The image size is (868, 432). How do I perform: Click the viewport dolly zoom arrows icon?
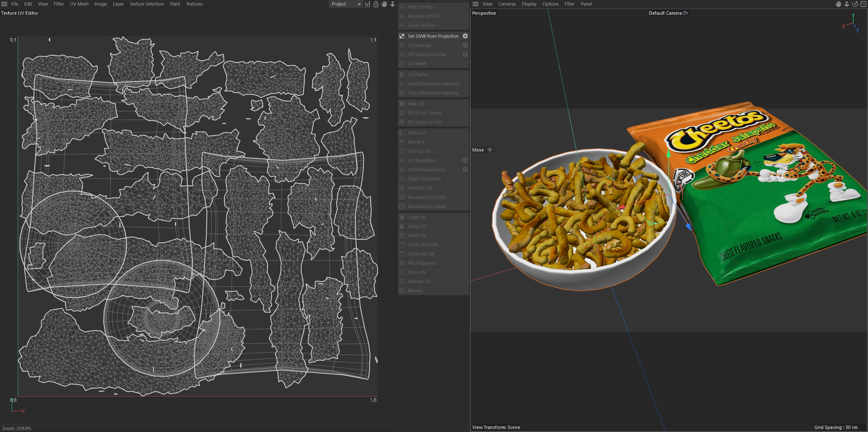pos(847,4)
